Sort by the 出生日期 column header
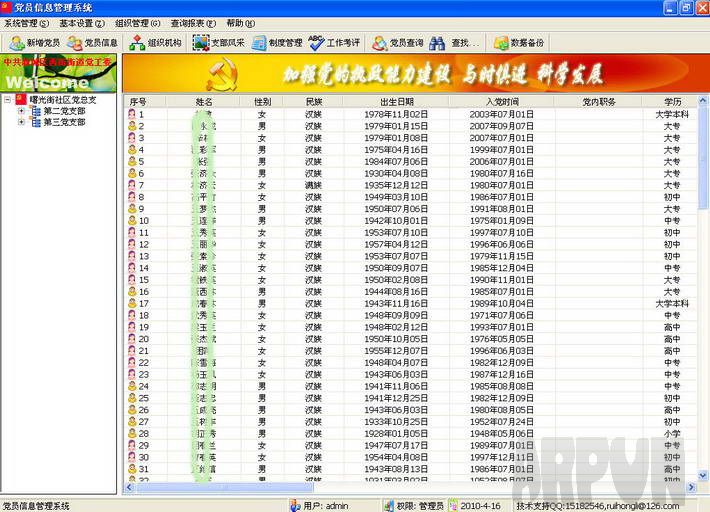Viewport: 710px width, 512px height. (x=396, y=101)
